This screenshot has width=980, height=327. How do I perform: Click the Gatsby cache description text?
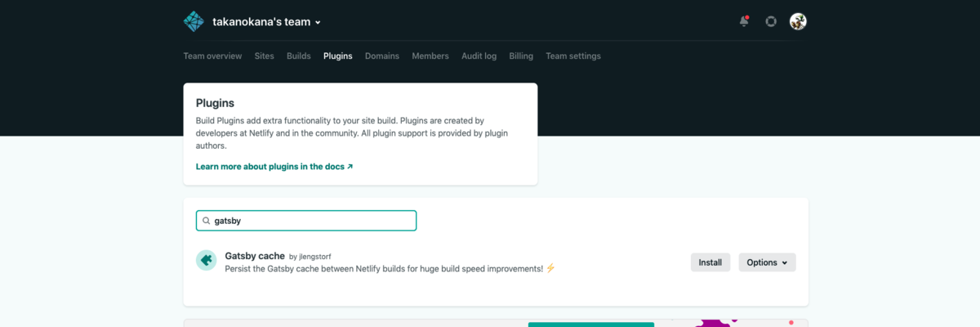click(x=390, y=268)
